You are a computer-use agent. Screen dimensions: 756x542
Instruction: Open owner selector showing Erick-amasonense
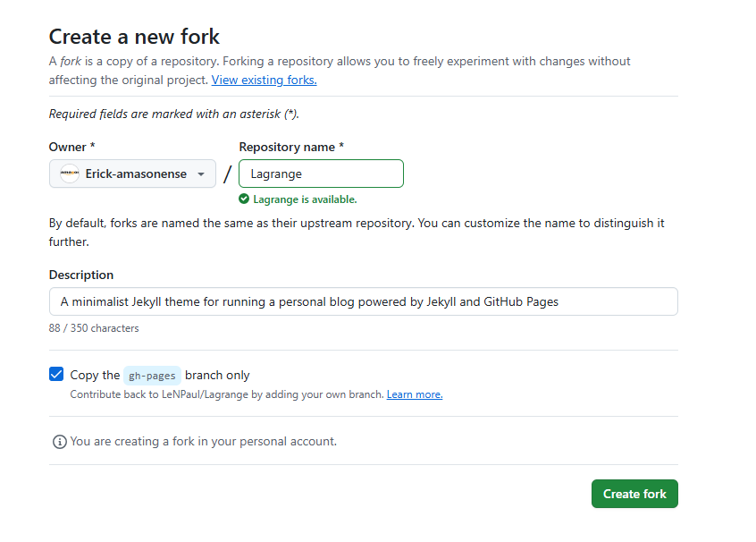tap(132, 174)
